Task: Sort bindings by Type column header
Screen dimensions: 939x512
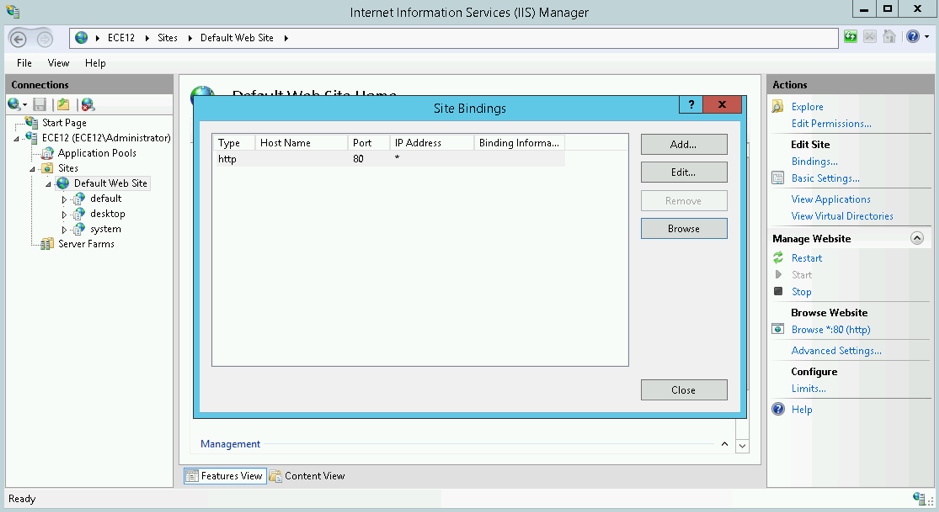Action: click(x=234, y=143)
